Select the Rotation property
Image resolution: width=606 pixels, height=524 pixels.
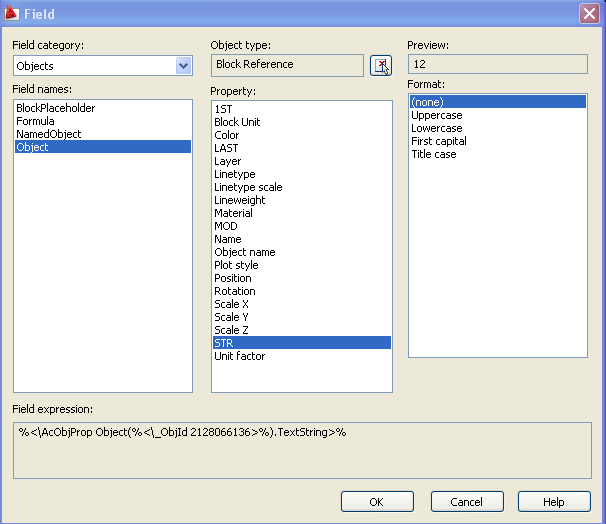pyautogui.click(x=302, y=291)
